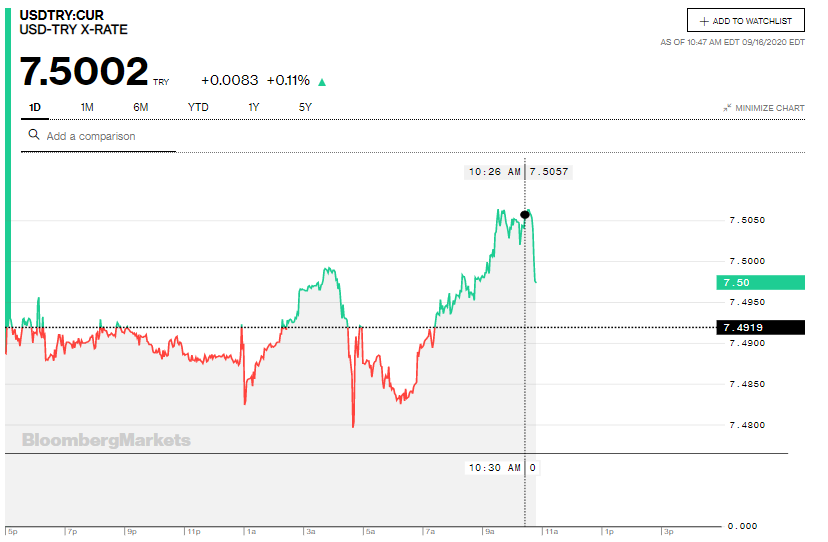Select the 1D time range tab
Screen dimensions: 828x542
pyautogui.click(x=35, y=107)
